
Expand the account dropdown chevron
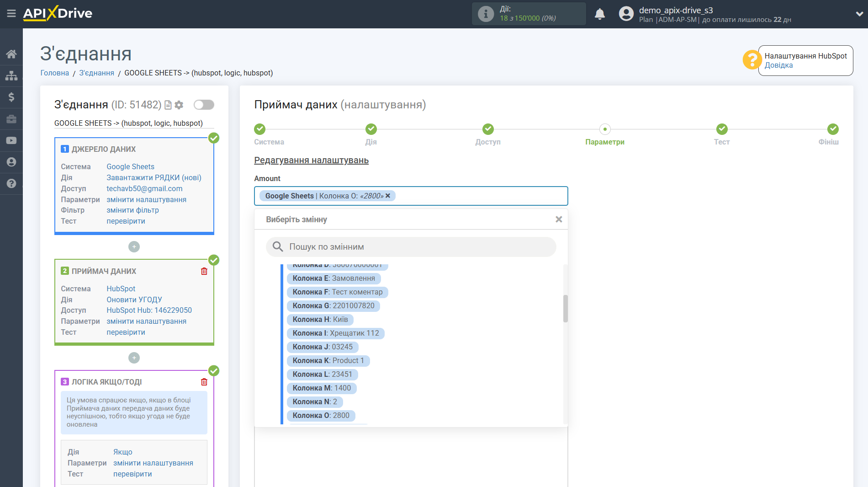[859, 14]
